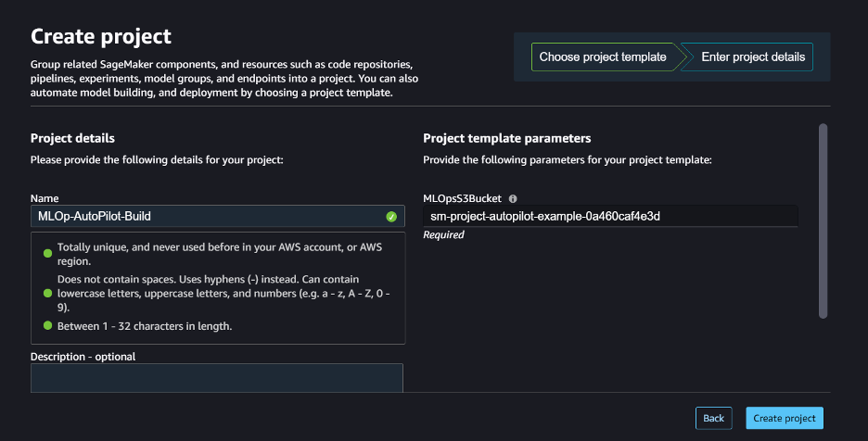Click the green validation checkmark in Name field
868x441 pixels.
point(391,217)
